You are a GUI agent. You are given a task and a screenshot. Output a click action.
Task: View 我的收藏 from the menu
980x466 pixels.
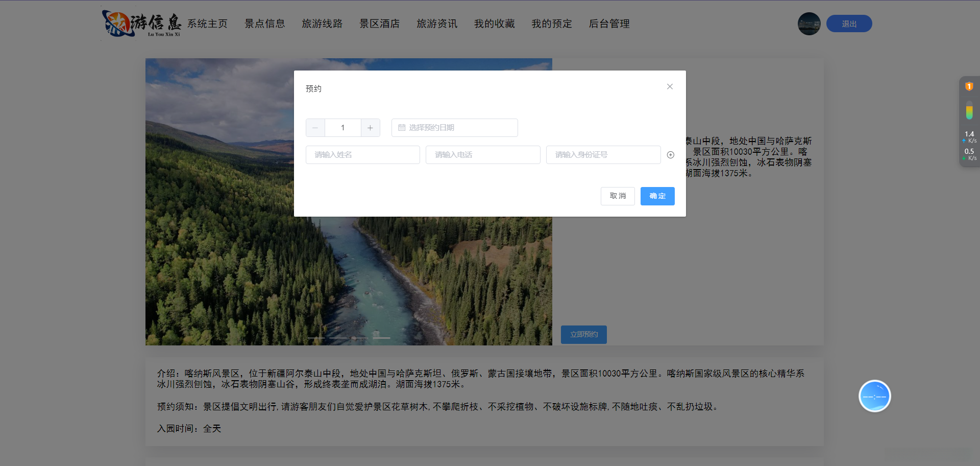(495, 24)
